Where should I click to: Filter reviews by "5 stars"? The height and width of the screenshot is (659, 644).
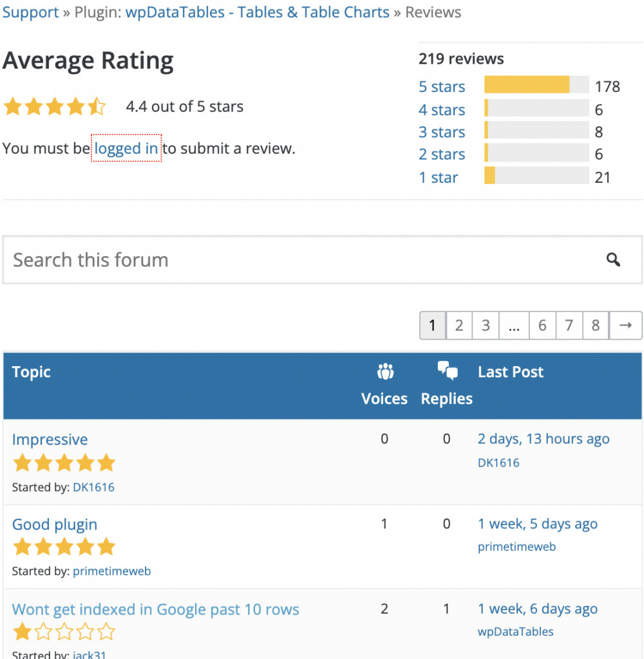[442, 86]
